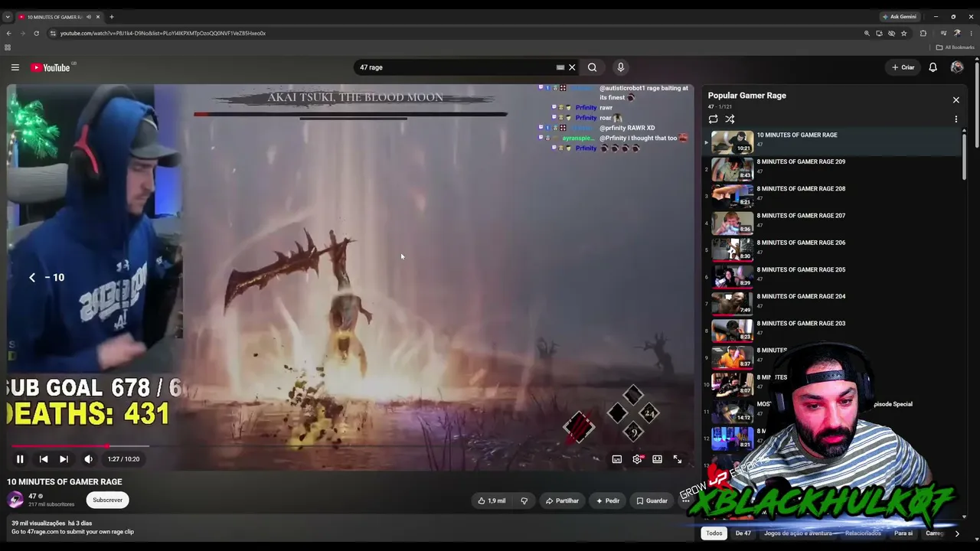Select the Relacionados filter chip
This screenshot has height=551, width=980.
click(x=863, y=533)
